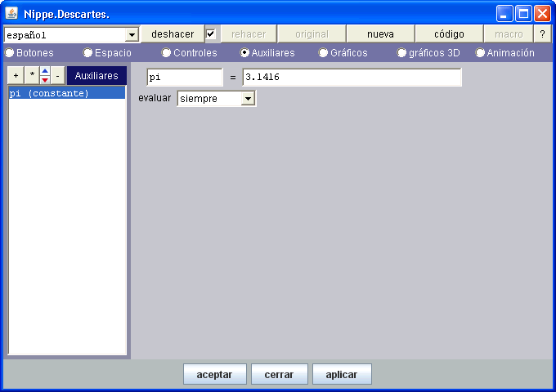Click the original button
556x392 pixels.
pyautogui.click(x=312, y=34)
